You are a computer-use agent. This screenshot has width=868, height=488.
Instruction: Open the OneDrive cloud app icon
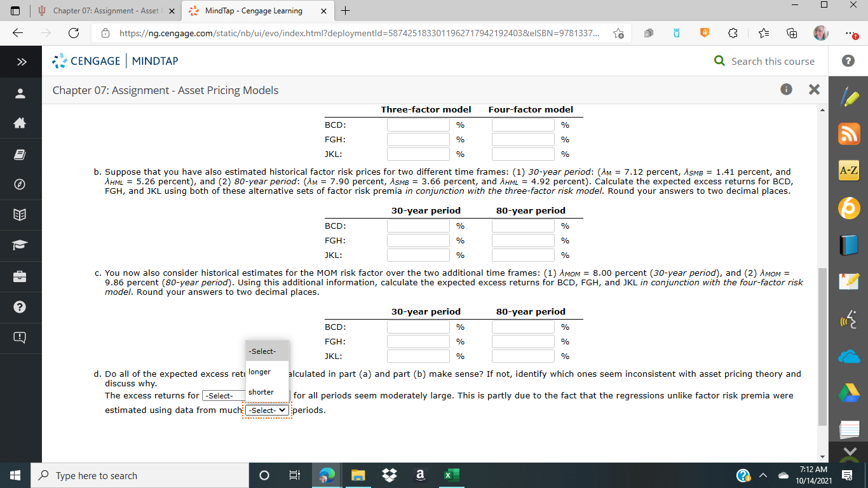tap(850, 356)
